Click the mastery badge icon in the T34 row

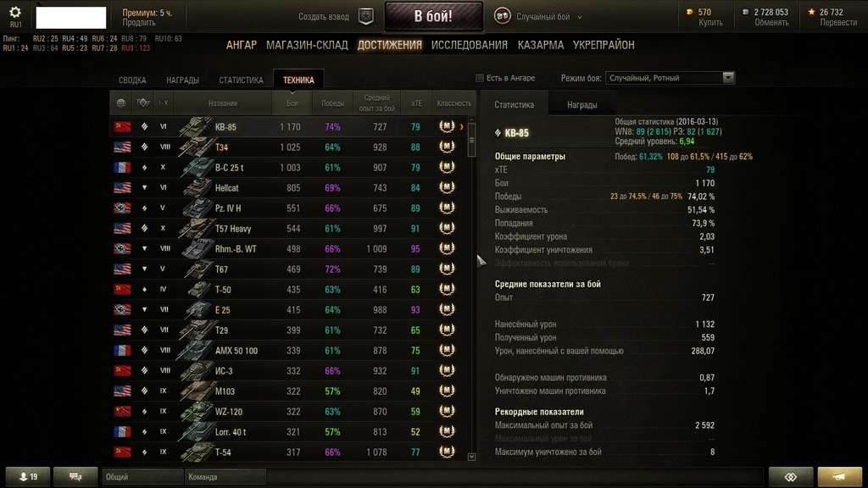click(447, 147)
